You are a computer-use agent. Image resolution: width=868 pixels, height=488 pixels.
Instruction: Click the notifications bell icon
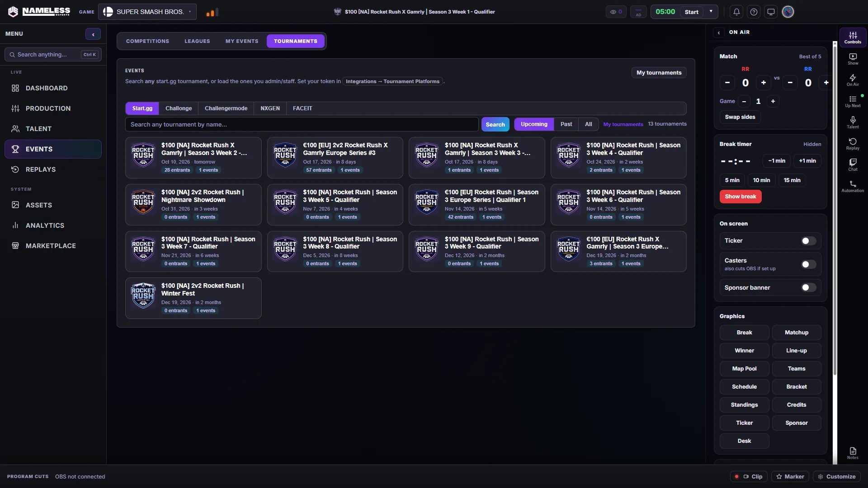tap(736, 12)
